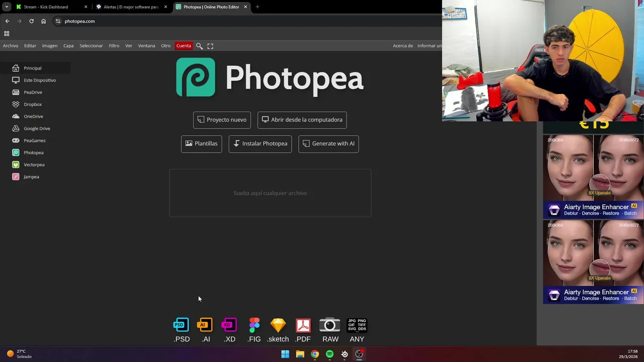Open the Principal home entry

[35, 68]
